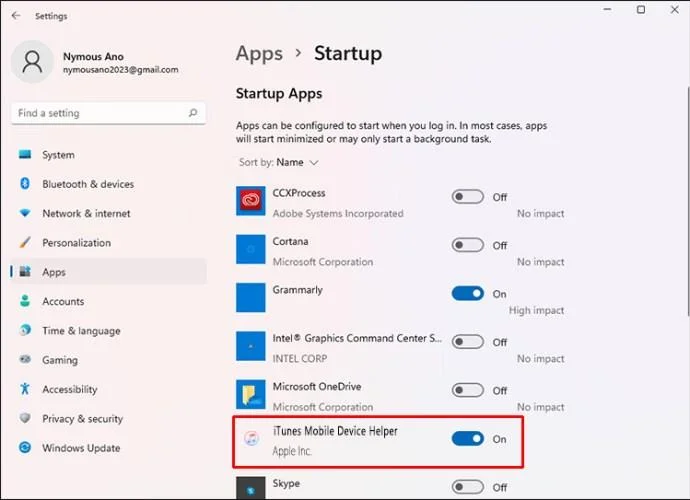Click the Adobe Systems Incorporated publisher text
The image size is (690, 500).
(x=338, y=213)
